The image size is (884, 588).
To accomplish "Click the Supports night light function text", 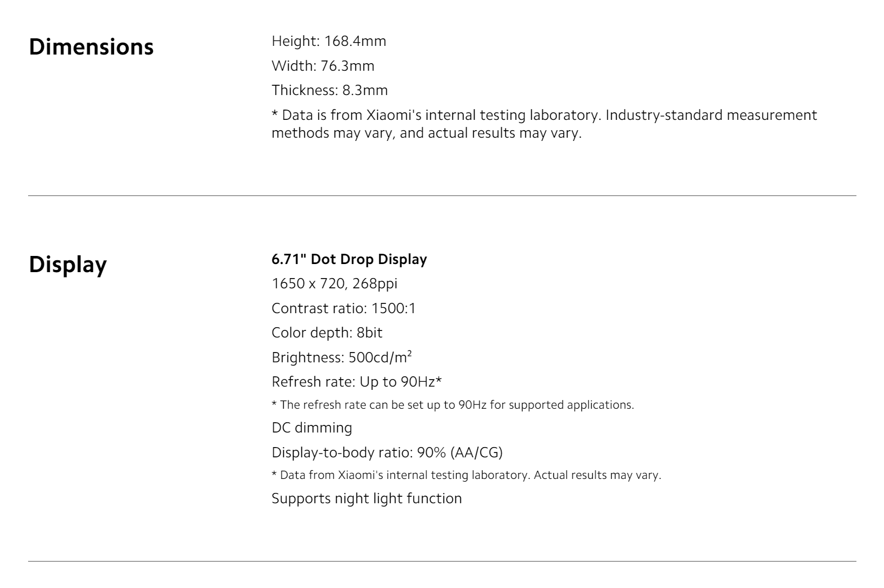I will point(366,498).
